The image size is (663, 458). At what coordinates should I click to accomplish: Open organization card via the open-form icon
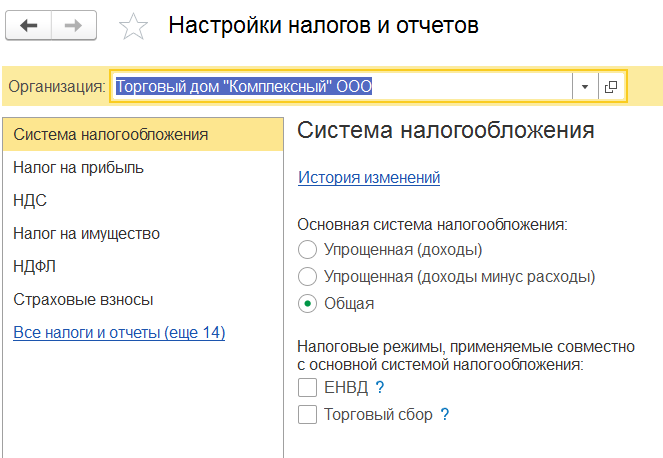click(x=611, y=87)
